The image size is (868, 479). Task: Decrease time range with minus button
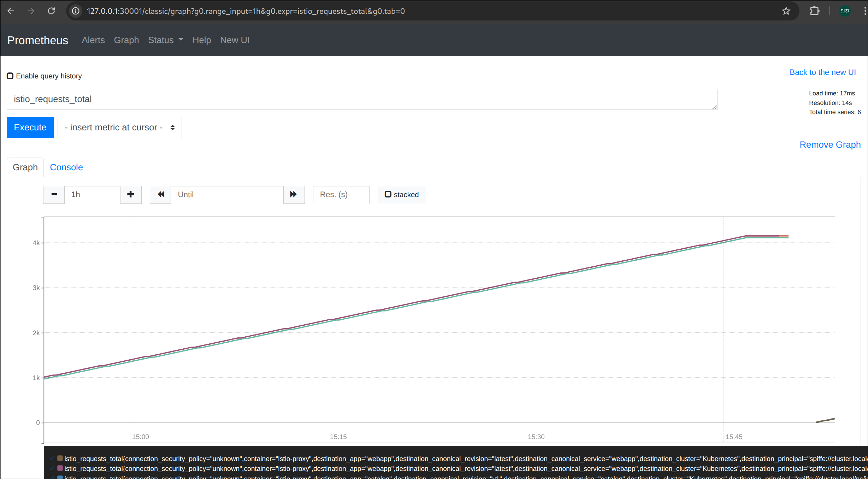54,195
